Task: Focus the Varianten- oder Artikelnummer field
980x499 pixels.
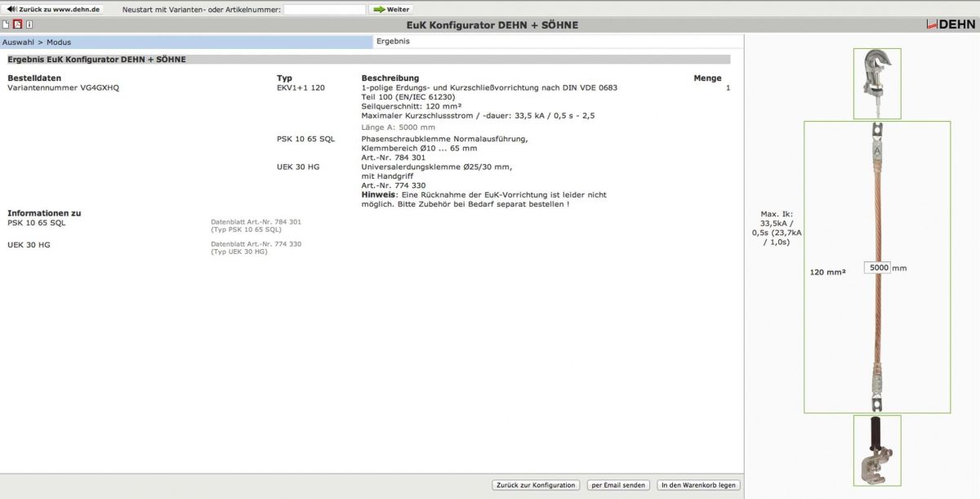Action: [324, 10]
